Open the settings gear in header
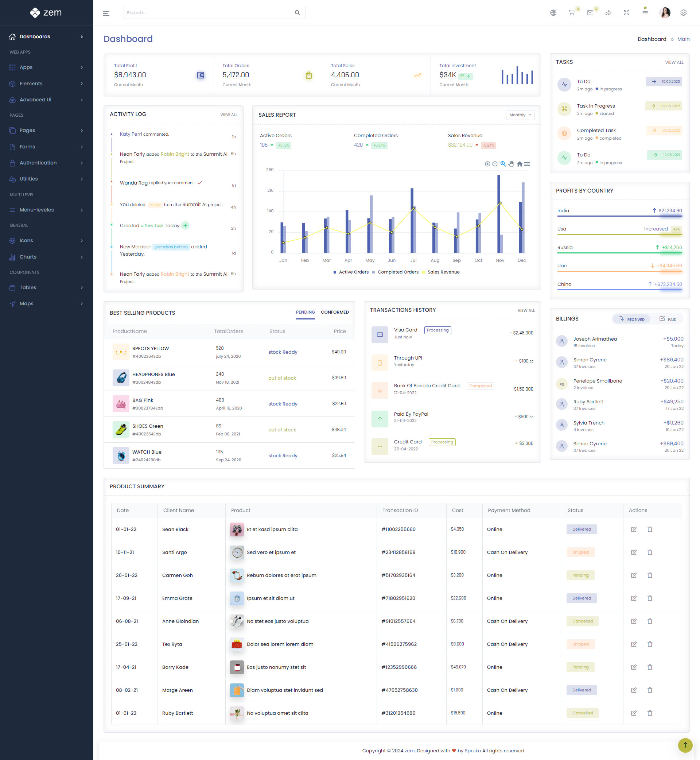Viewport: 700px width, 760px height. pyautogui.click(x=683, y=13)
